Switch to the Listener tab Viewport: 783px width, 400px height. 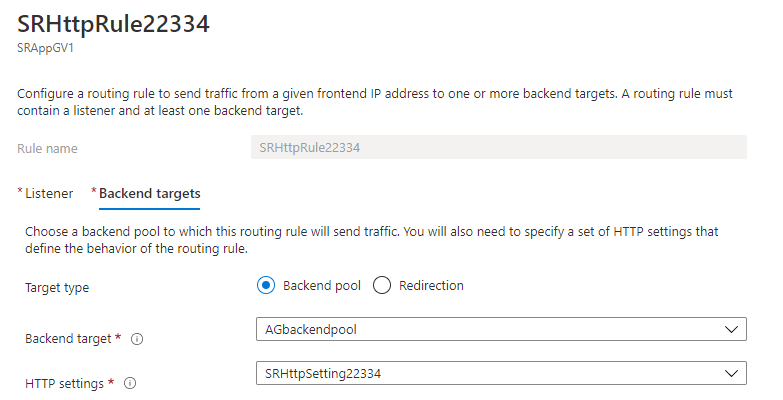[48, 193]
